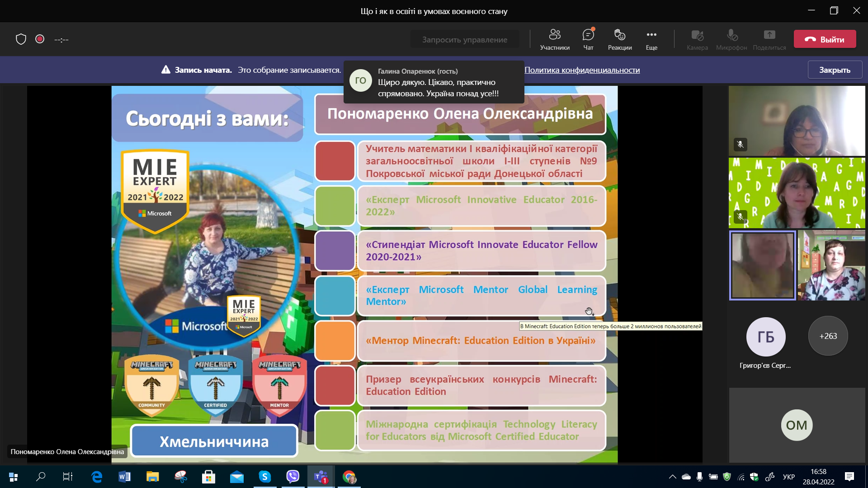Viewport: 868px width, 488px height.
Task: Click Запросить управление button
Action: pos(465,39)
